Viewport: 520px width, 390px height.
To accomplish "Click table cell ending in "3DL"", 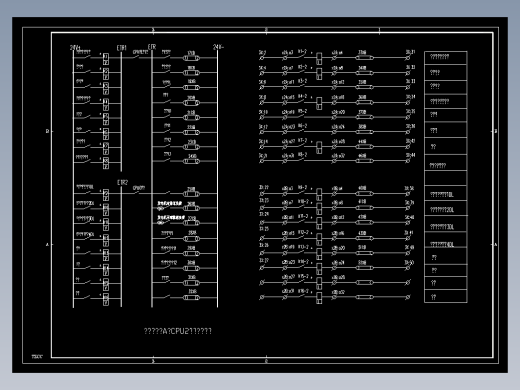I will point(446,224).
